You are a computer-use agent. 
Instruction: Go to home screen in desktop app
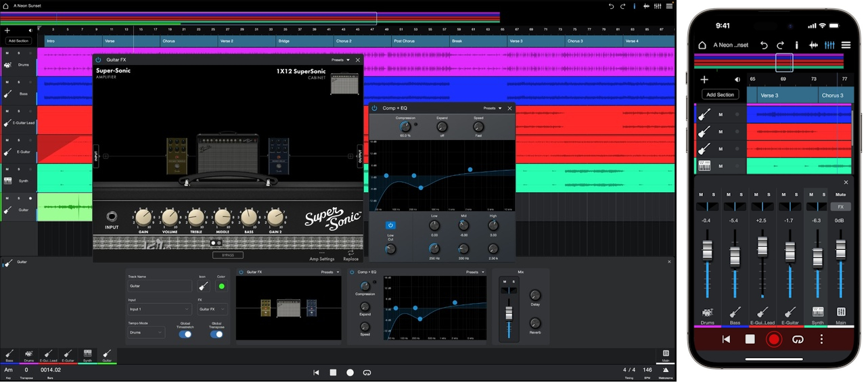pos(6,5)
